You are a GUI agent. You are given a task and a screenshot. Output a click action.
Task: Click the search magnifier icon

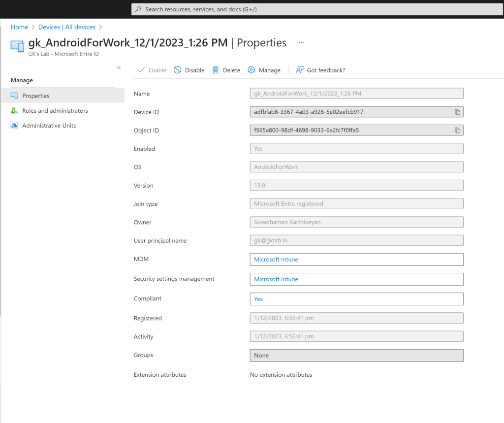click(x=138, y=9)
